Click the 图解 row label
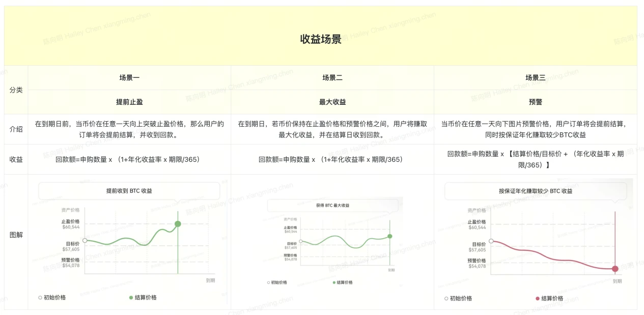 tap(16, 235)
